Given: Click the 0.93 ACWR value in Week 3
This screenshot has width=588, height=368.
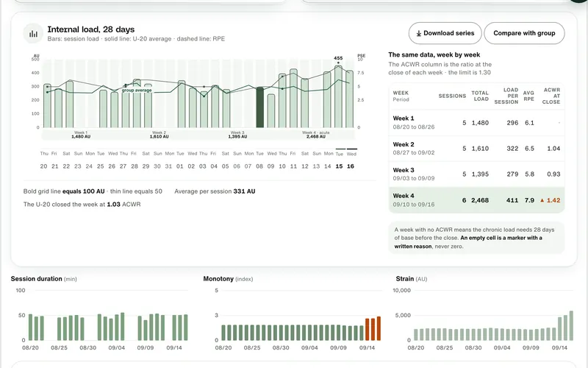Looking at the screenshot, I should click(x=553, y=174).
